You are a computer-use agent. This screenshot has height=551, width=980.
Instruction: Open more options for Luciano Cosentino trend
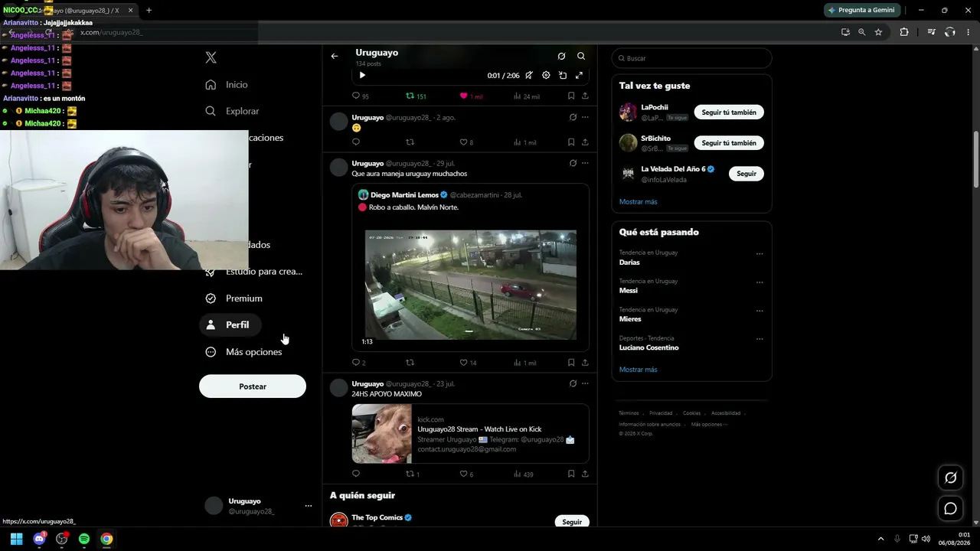click(x=759, y=339)
